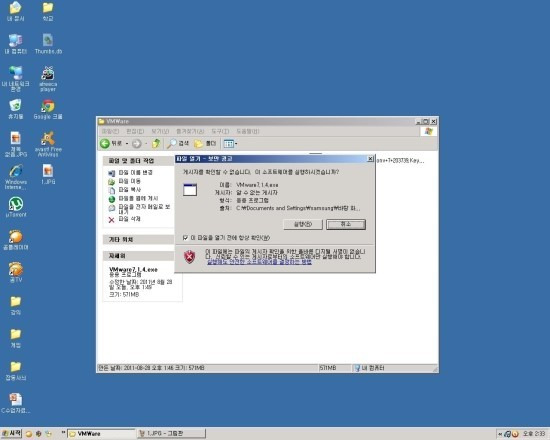This screenshot has width=550, height=440.
Task: Launch Google 크롬 desktop shortcut
Action: 48,109
